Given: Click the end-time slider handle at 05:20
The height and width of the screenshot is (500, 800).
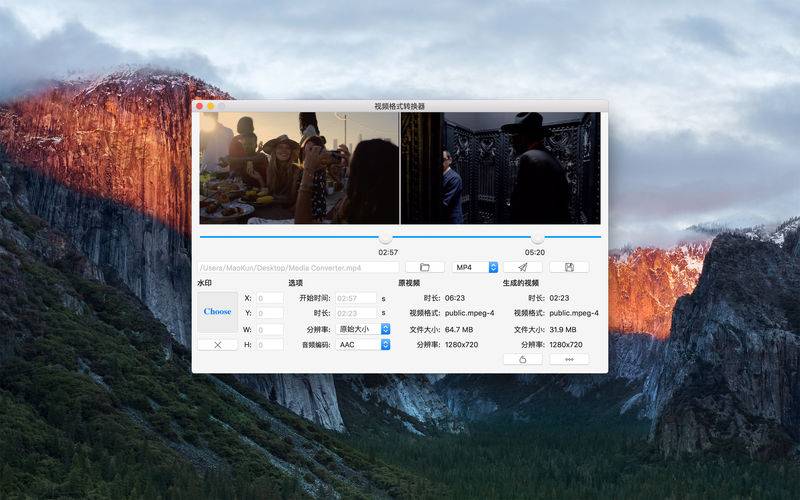Looking at the screenshot, I should coord(538,238).
